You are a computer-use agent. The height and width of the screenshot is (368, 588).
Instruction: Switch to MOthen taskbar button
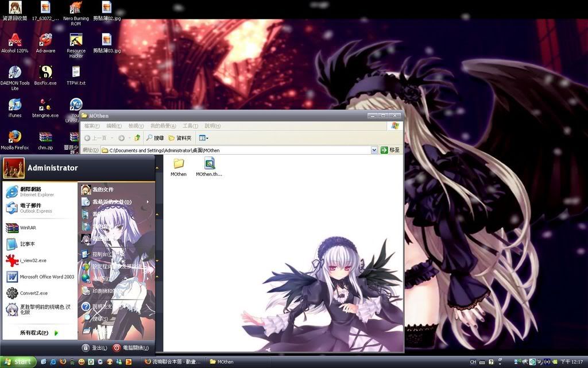point(237,362)
